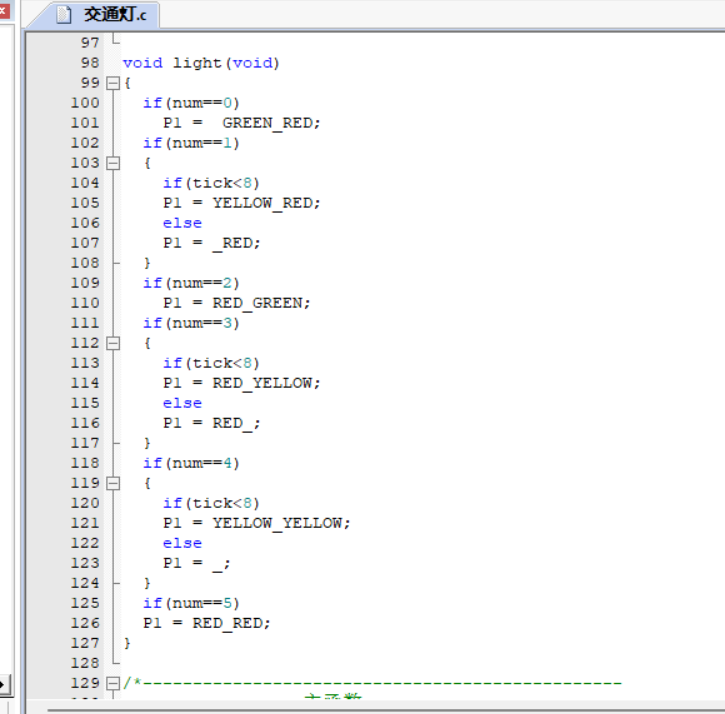Collapse the comment block fold at line 129
Image resolution: width=725 pixels, height=714 pixels.
click(x=113, y=683)
